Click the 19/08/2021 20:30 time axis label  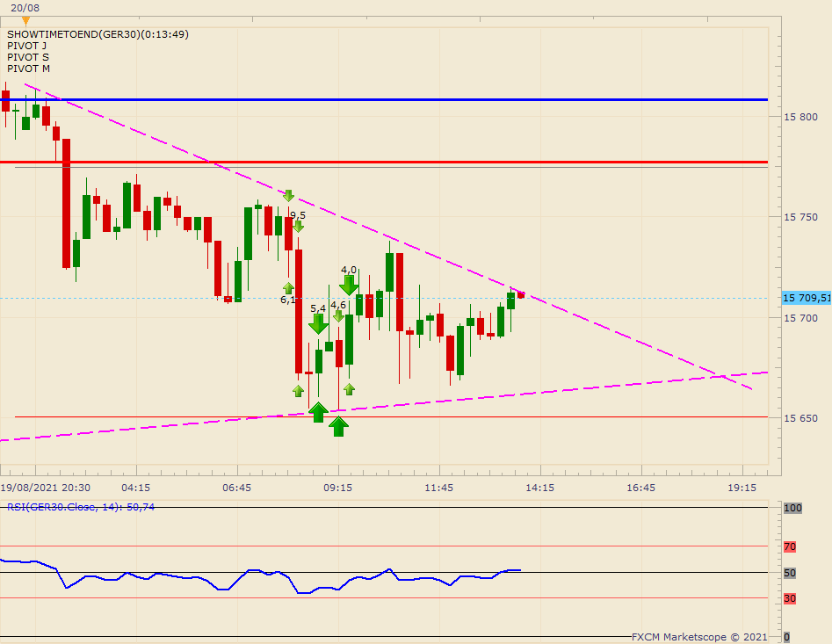tap(46, 488)
